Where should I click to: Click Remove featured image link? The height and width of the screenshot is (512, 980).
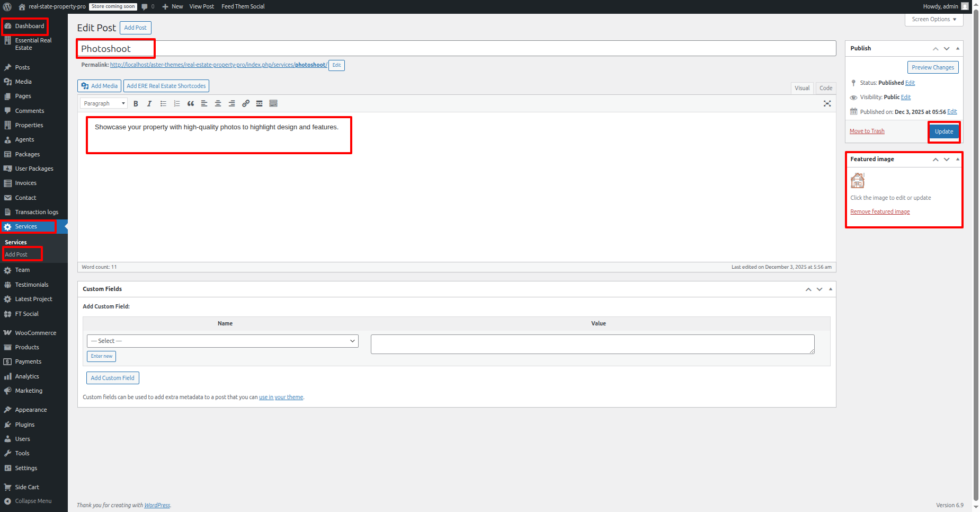[880, 211]
